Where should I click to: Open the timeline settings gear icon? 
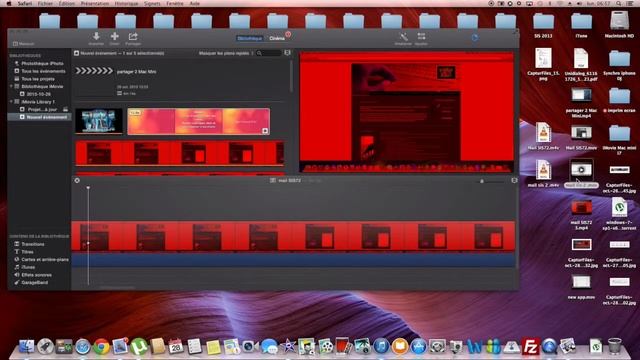click(x=77, y=180)
